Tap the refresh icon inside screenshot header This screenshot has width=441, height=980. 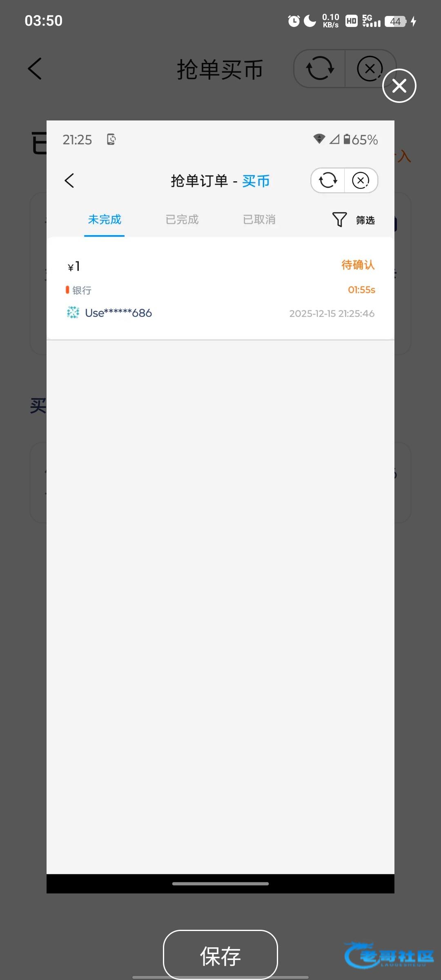pyautogui.click(x=328, y=180)
